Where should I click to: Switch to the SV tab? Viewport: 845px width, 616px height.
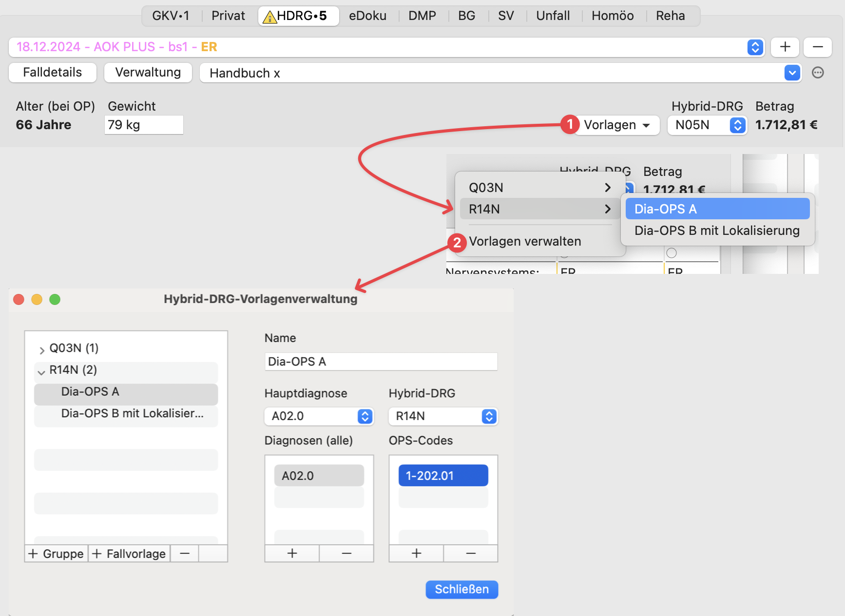pos(506,16)
